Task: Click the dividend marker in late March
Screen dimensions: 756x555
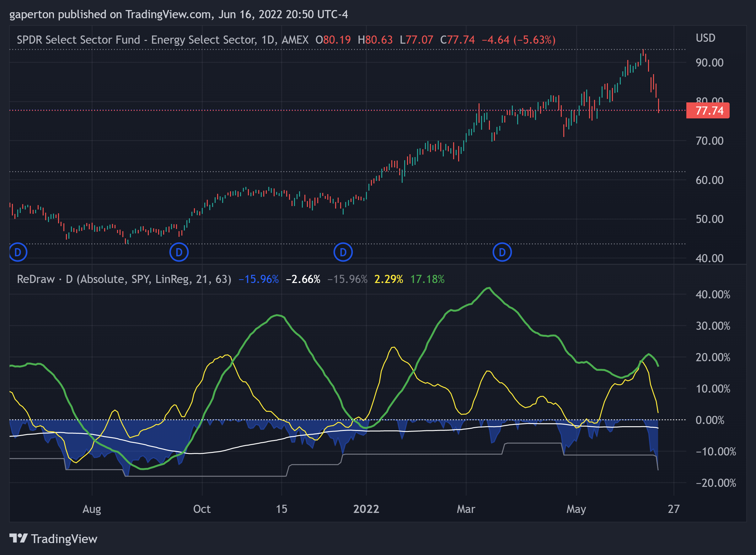Action: pyautogui.click(x=502, y=252)
